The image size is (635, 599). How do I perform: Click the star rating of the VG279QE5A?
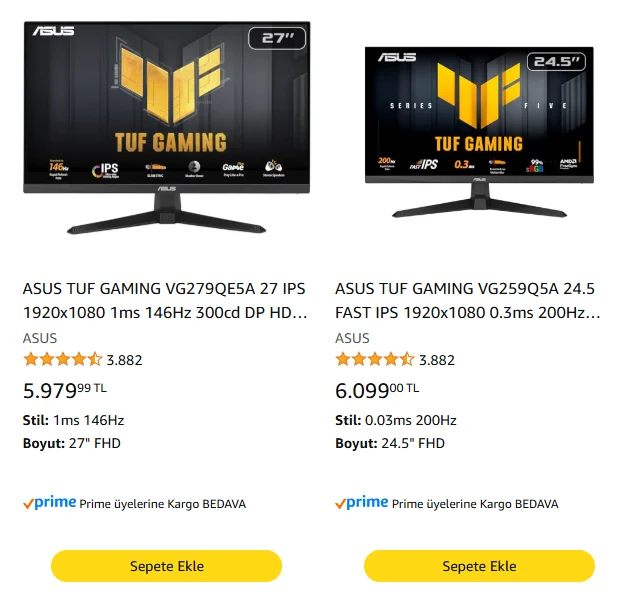62,359
